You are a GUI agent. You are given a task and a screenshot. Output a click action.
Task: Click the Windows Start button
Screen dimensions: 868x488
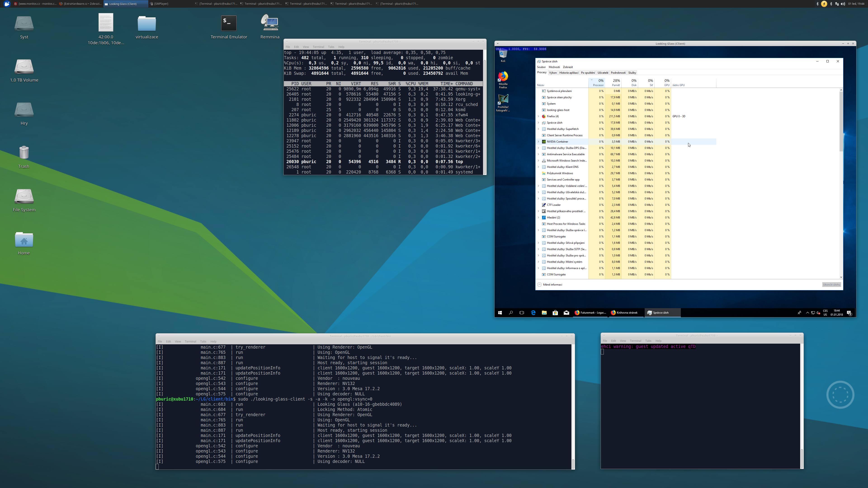[500, 312]
